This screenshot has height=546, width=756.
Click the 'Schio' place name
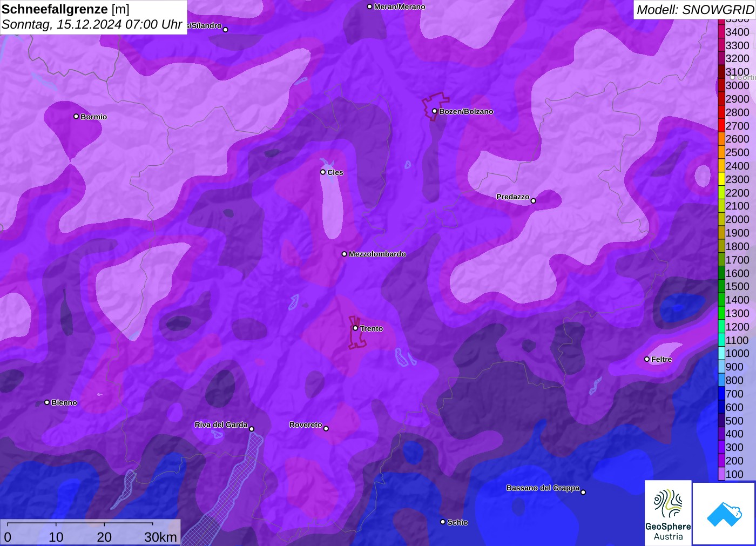point(458,522)
